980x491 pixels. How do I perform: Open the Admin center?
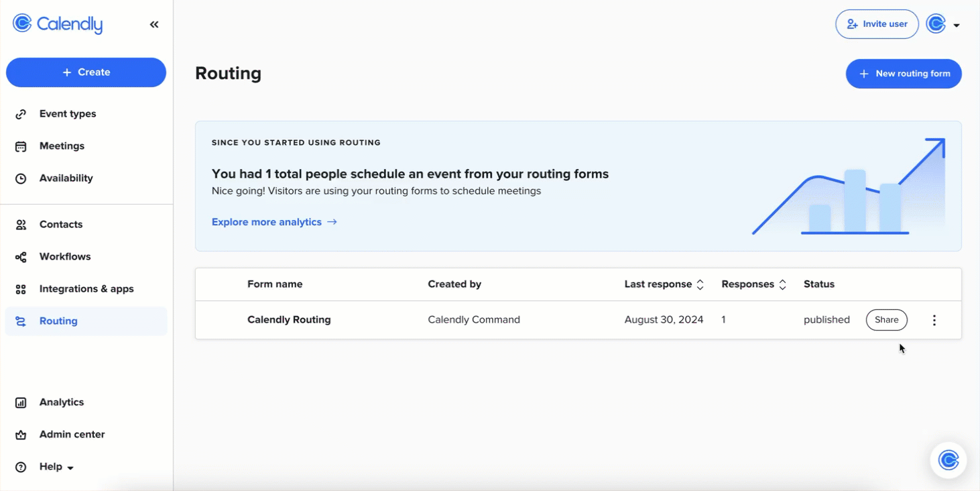[72, 435]
